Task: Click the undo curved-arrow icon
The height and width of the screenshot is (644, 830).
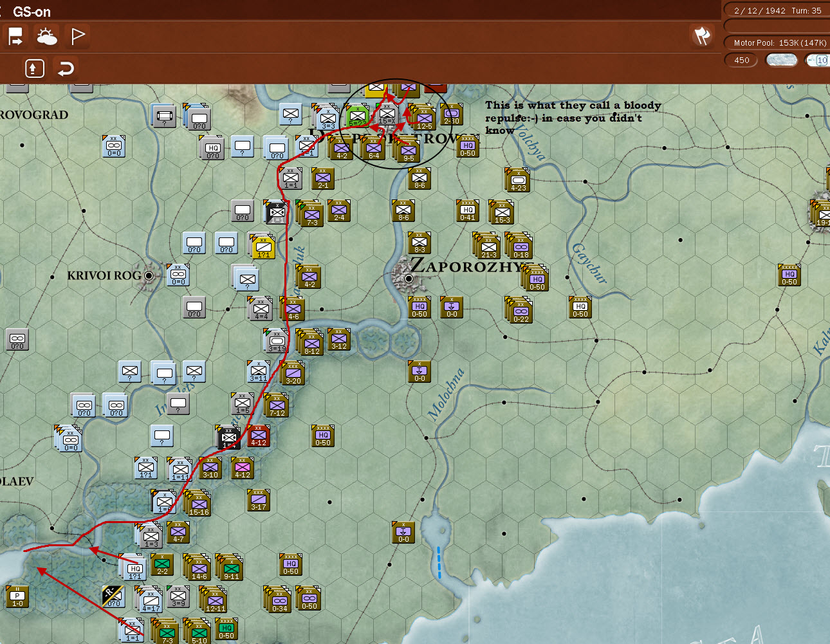Action: tap(66, 68)
